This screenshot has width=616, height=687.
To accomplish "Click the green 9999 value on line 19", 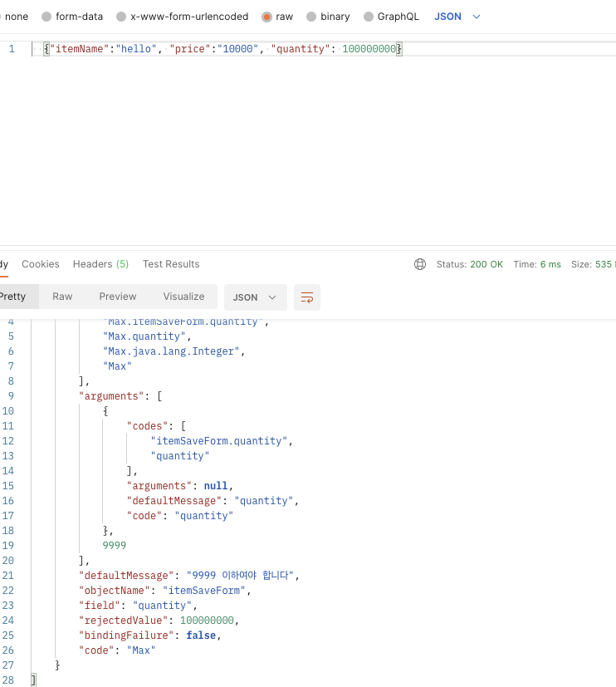I will (x=115, y=546).
